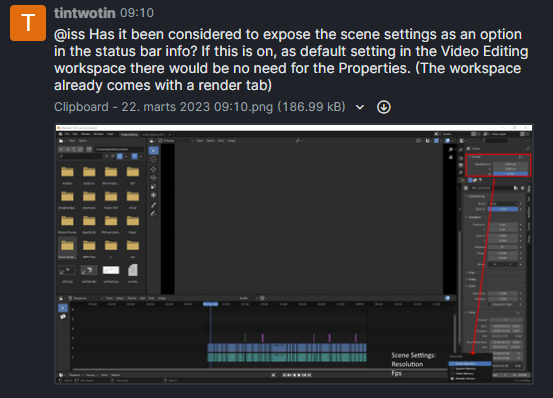Click the file browser path field

point(118,149)
